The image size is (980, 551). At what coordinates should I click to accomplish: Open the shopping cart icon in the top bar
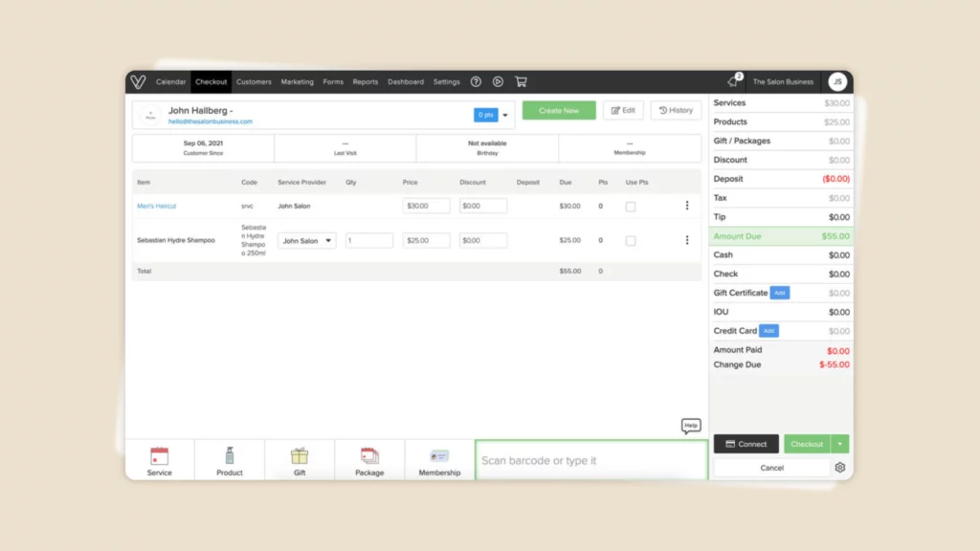click(521, 81)
